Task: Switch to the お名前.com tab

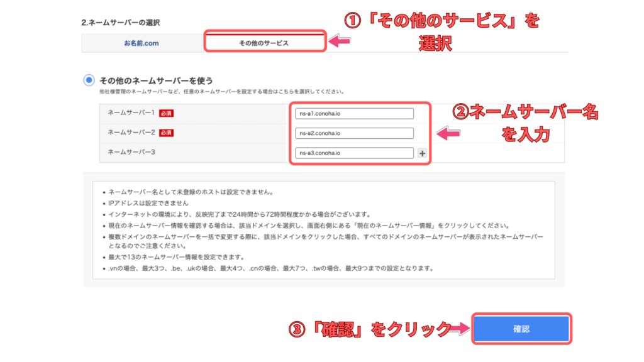Action: [141, 43]
